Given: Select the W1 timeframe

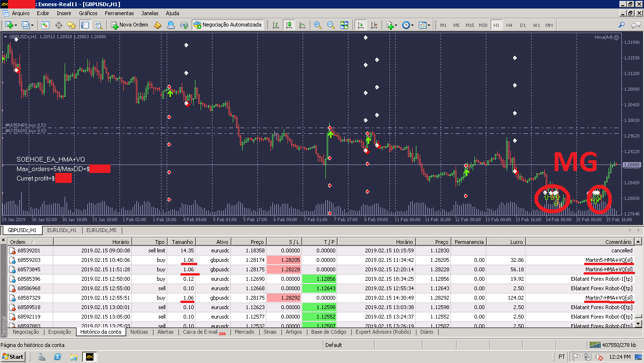Looking at the screenshot, I should pos(536,25).
